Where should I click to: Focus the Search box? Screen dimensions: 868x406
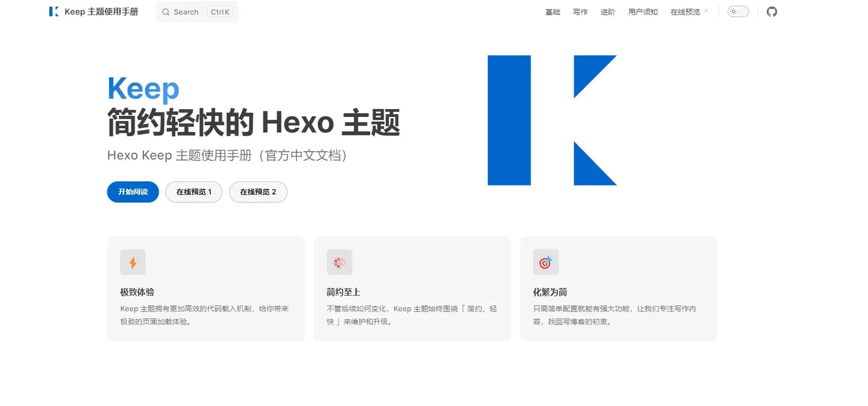(x=197, y=12)
